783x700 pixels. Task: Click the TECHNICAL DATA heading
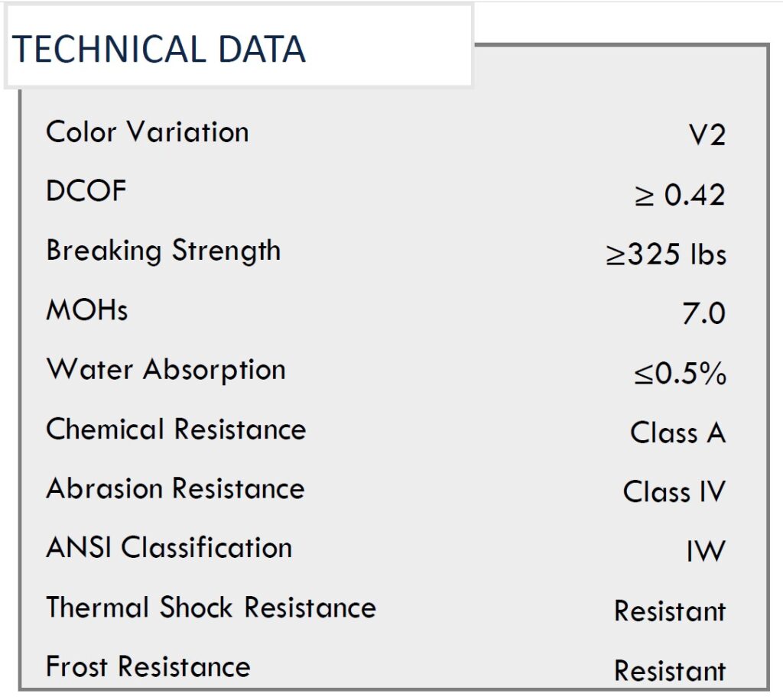click(158, 49)
